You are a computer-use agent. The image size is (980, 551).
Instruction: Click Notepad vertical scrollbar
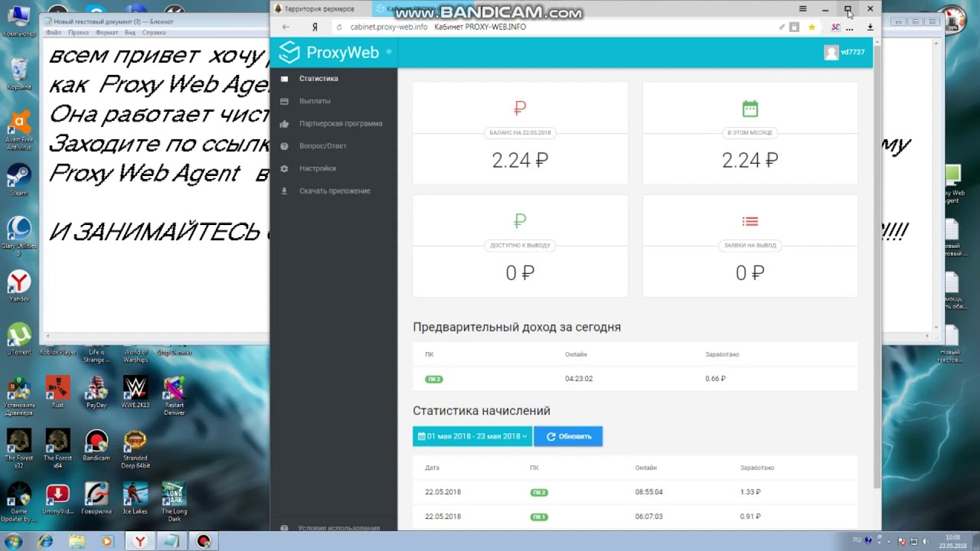coord(936,184)
